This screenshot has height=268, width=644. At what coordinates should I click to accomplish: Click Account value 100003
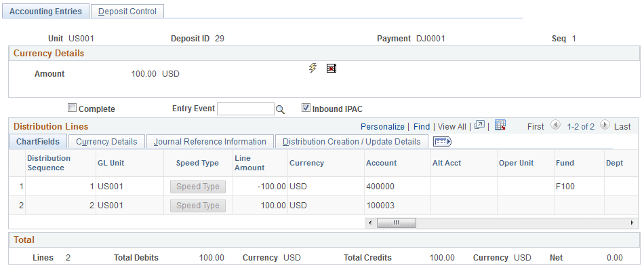[x=380, y=206]
